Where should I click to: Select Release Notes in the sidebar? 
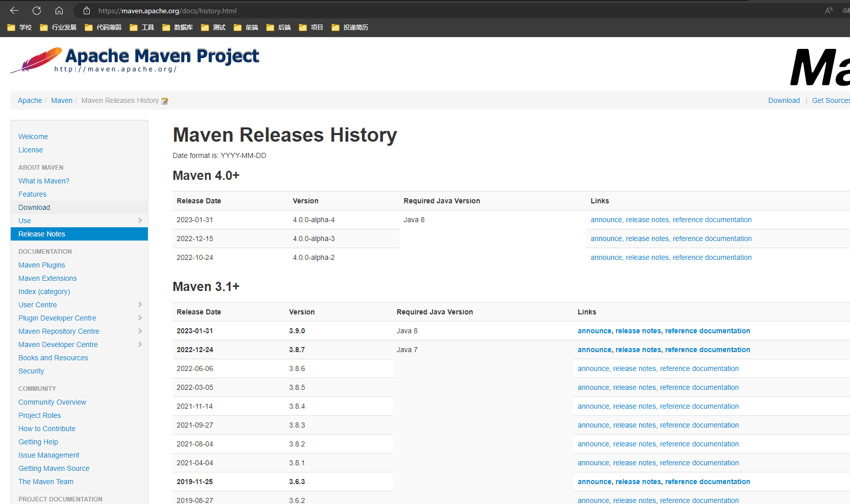coord(79,234)
